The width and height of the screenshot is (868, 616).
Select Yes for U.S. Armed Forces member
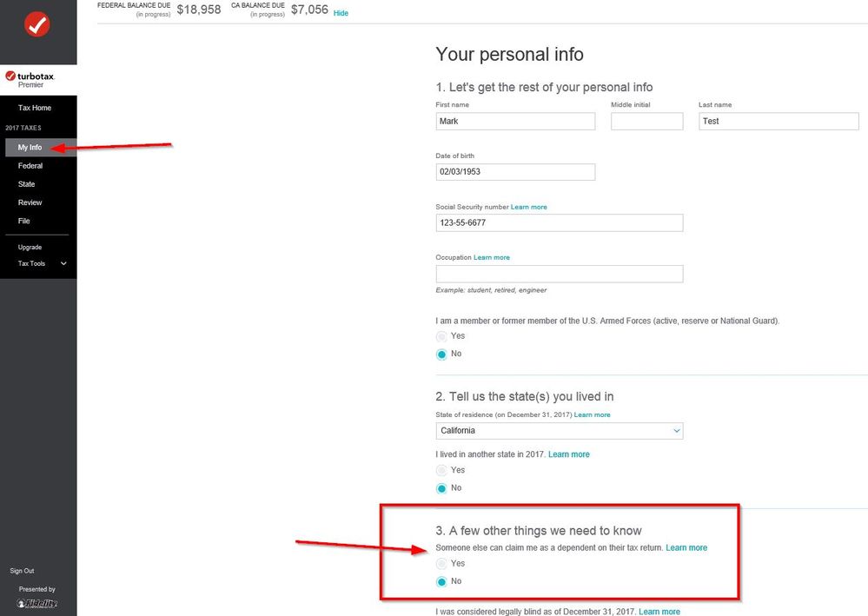(x=441, y=336)
